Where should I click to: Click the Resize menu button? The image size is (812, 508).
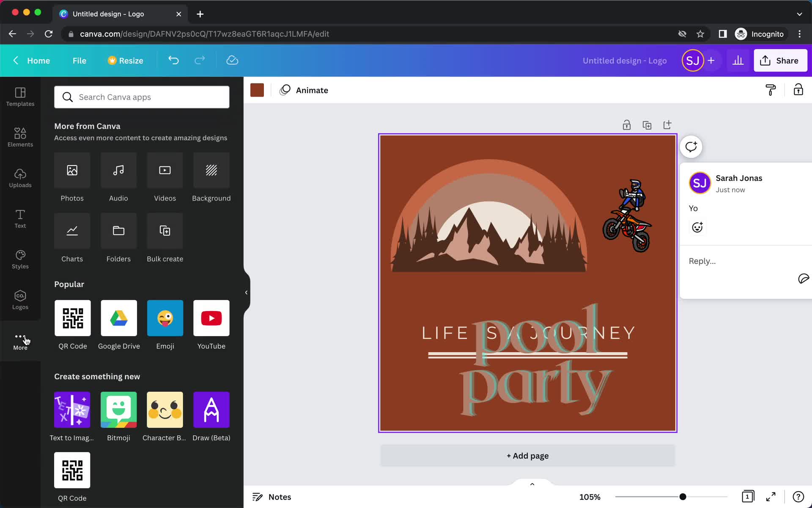click(x=125, y=61)
